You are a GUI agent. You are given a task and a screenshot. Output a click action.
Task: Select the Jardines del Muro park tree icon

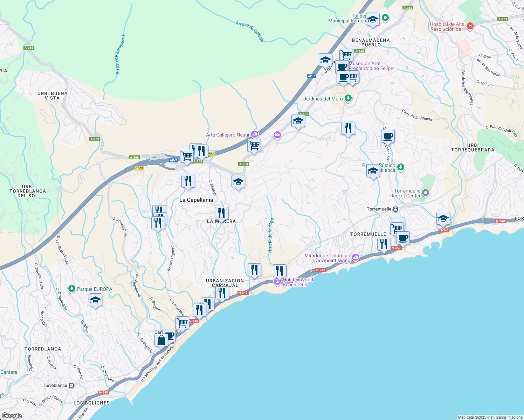348,98
